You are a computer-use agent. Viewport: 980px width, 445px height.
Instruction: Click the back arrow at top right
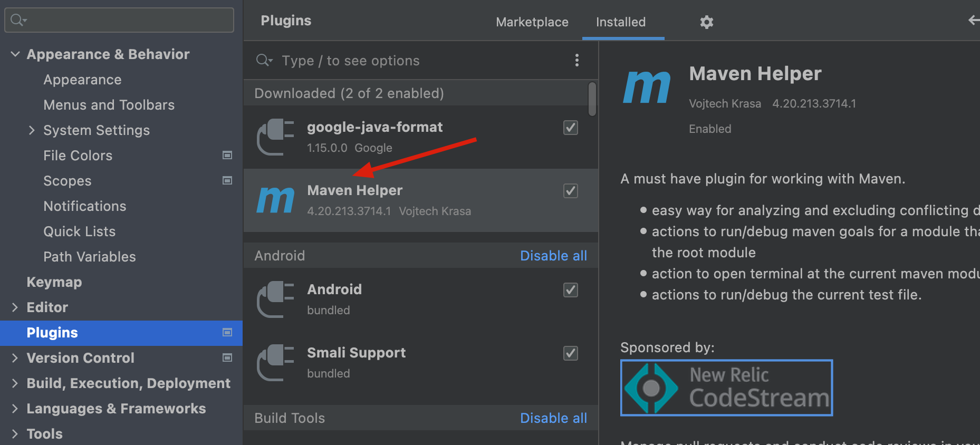(x=974, y=20)
